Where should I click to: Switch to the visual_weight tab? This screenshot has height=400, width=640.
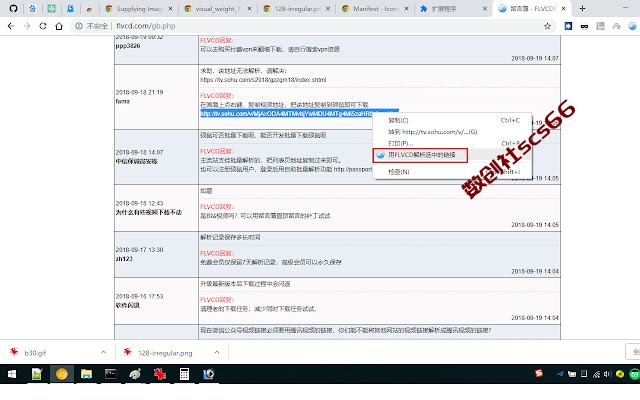[x=218, y=9]
